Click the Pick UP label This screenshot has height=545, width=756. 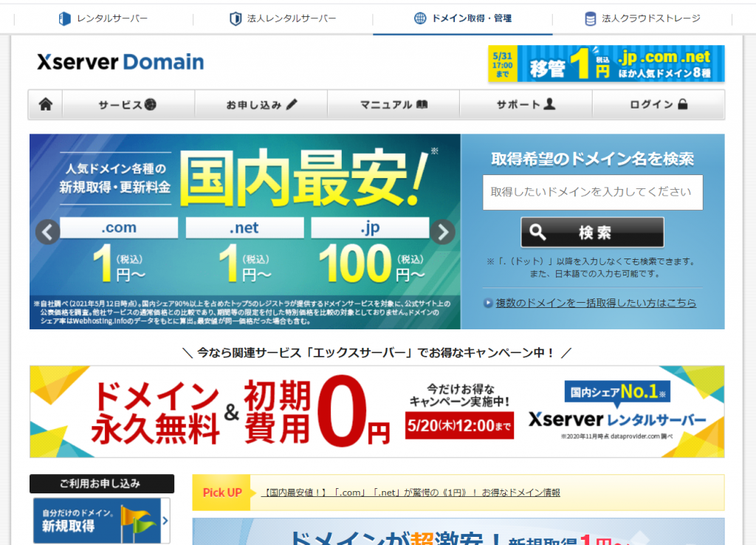pos(222,493)
